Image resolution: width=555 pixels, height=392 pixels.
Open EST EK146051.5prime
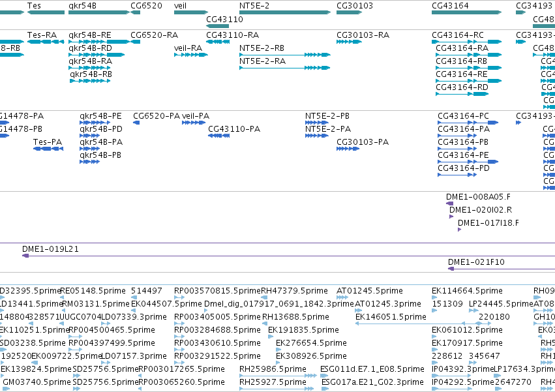pos(391,317)
